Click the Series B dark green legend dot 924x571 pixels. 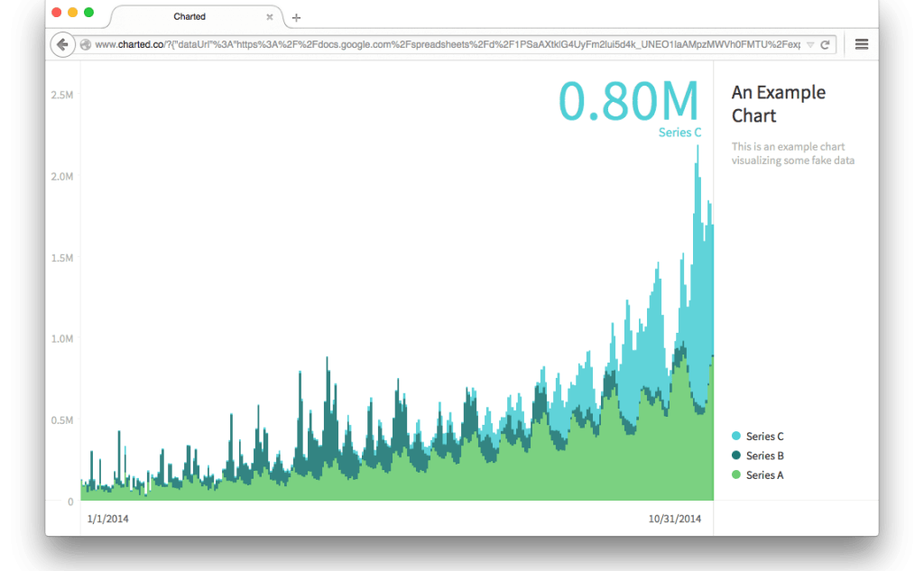pyautogui.click(x=736, y=456)
